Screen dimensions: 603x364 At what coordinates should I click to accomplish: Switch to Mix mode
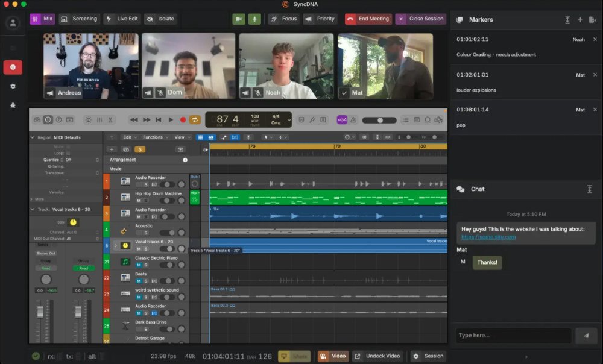coord(42,19)
